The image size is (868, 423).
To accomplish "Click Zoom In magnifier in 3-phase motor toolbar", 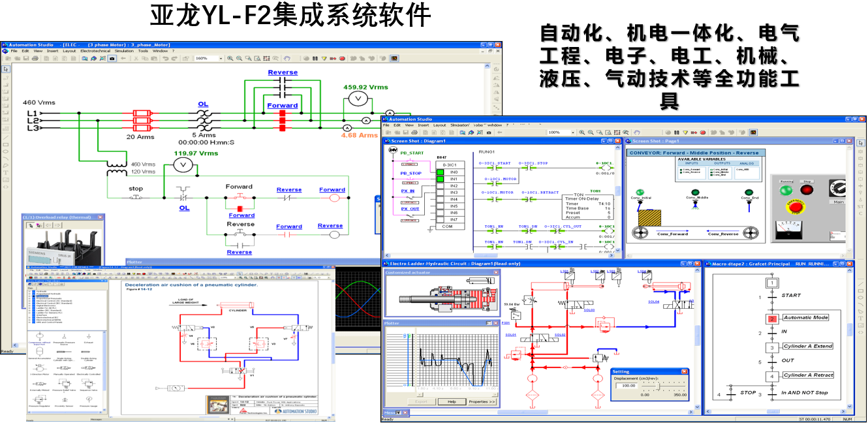I will pyautogui.click(x=230, y=59).
